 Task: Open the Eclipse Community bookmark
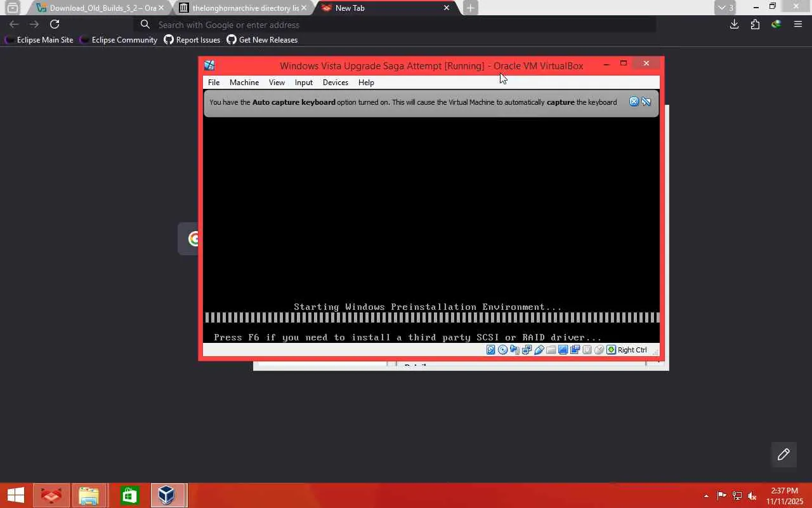[119, 40]
